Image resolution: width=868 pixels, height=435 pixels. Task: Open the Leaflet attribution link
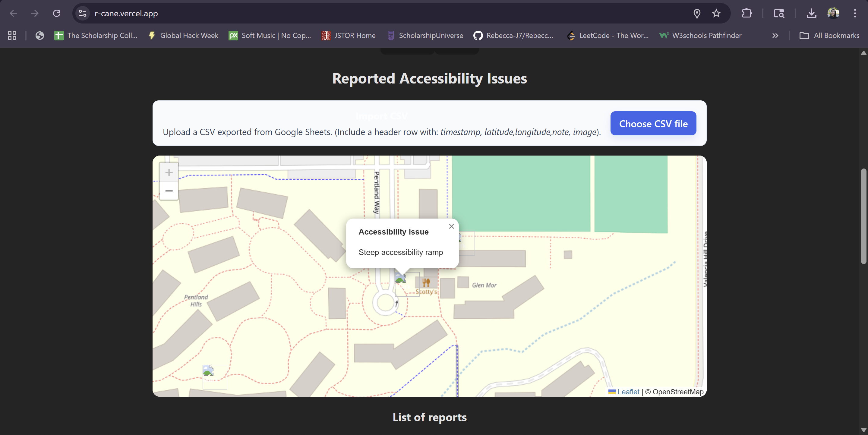pyautogui.click(x=628, y=392)
